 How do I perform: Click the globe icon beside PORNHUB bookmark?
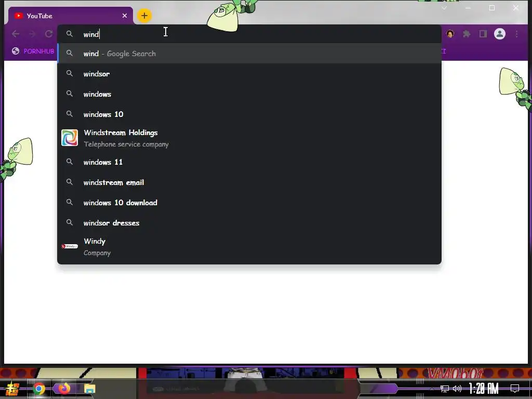(x=15, y=51)
